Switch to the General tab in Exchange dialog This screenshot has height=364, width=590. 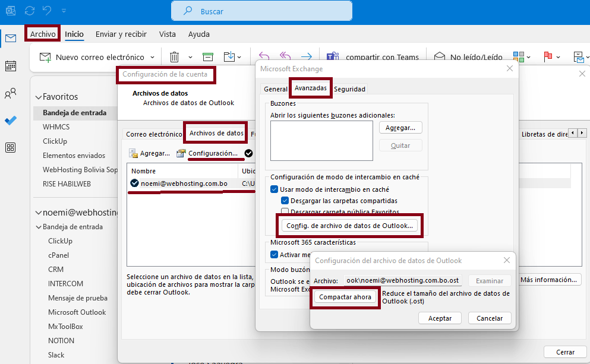pos(276,89)
